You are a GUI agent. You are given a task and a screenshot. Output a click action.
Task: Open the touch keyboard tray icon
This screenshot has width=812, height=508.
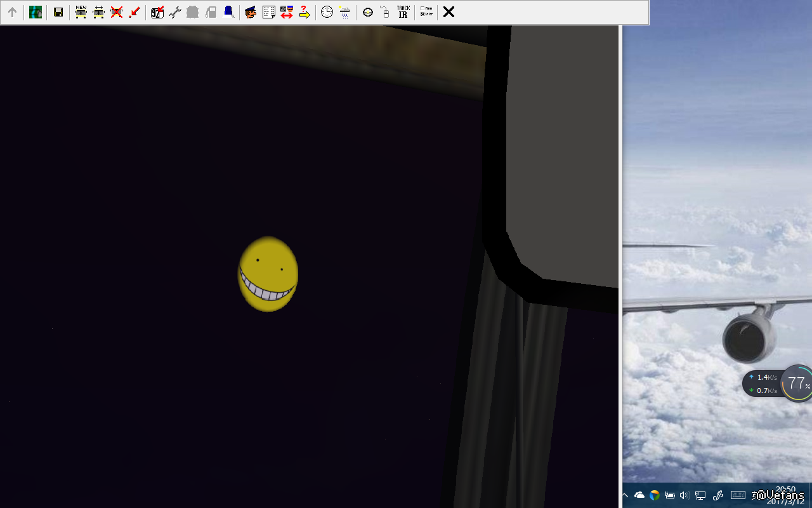738,495
